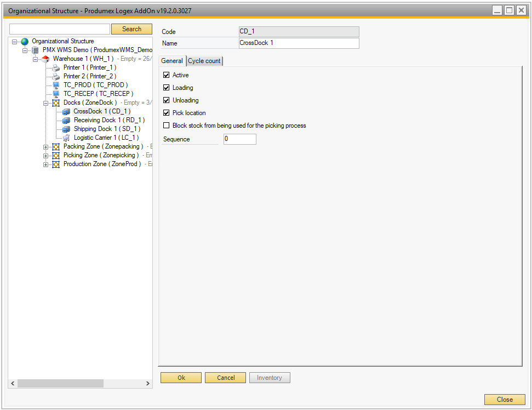This screenshot has height=410, width=532.
Task: Click the Ok button
Action: tap(181, 378)
